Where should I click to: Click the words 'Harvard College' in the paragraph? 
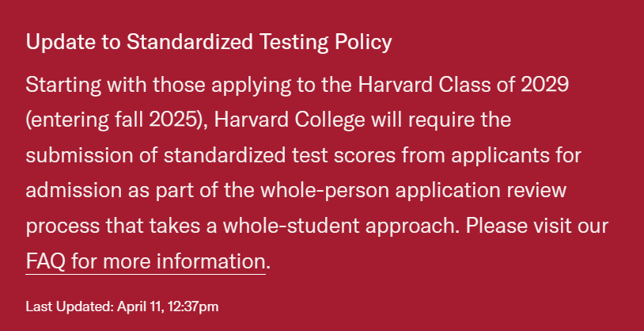point(290,120)
